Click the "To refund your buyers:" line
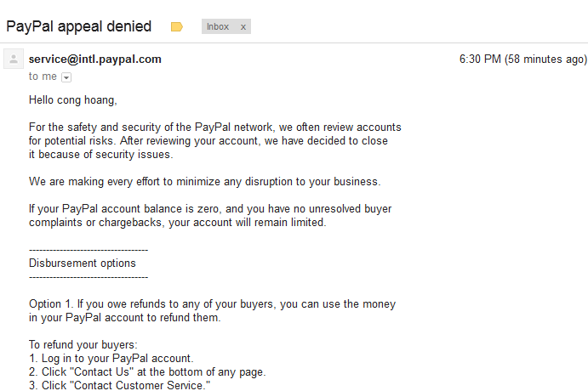Image resolution: width=588 pixels, height=391 pixels. pos(83,345)
